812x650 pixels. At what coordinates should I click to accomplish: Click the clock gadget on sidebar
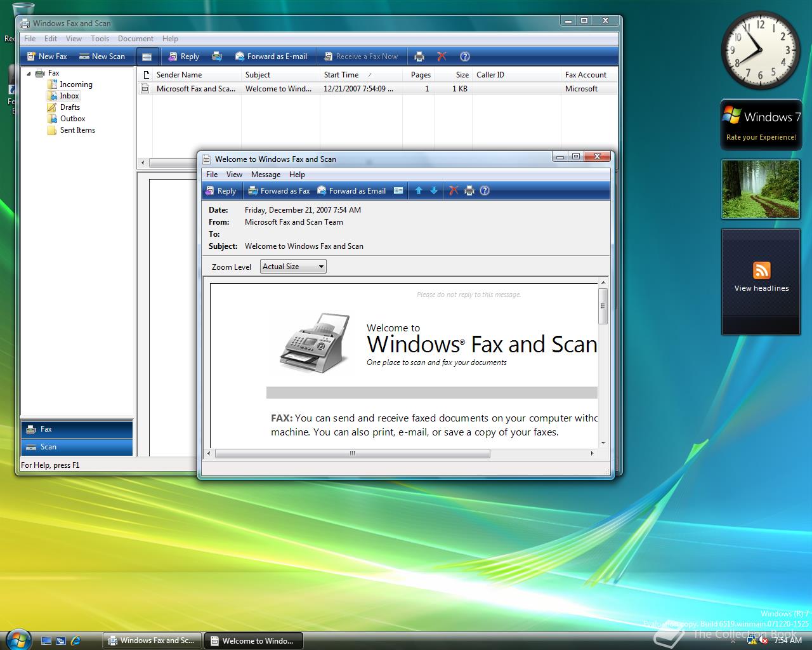[760, 50]
